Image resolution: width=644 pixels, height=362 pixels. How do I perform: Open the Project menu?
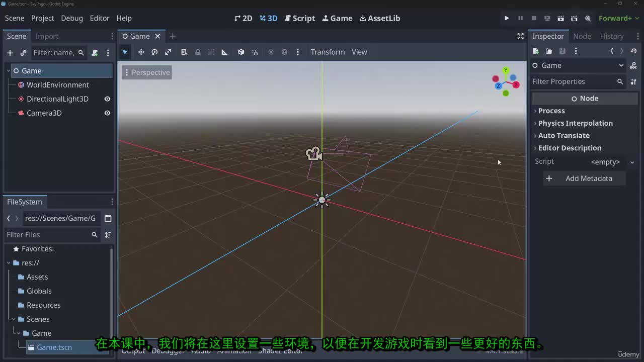(42, 18)
